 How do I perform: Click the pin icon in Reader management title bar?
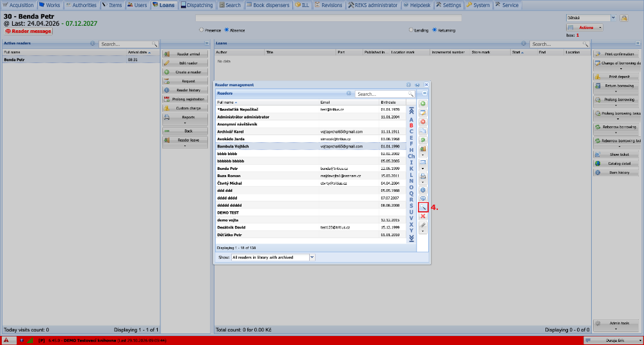coord(417,84)
